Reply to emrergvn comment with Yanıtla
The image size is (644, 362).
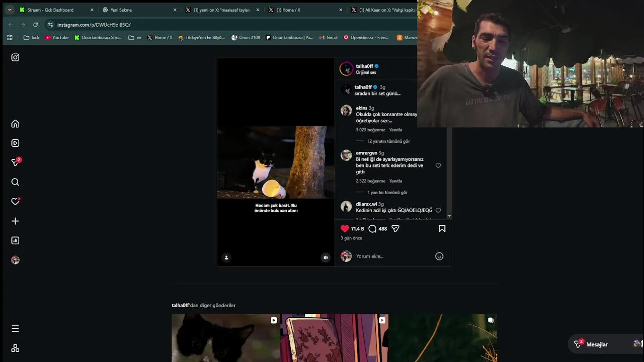tap(395, 181)
